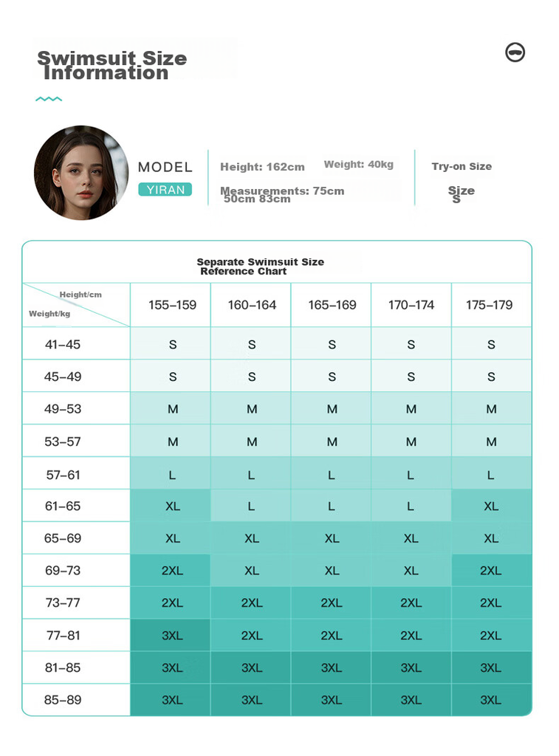Click the round mask icon top right
Screen dimensions: 559x756
click(515, 52)
